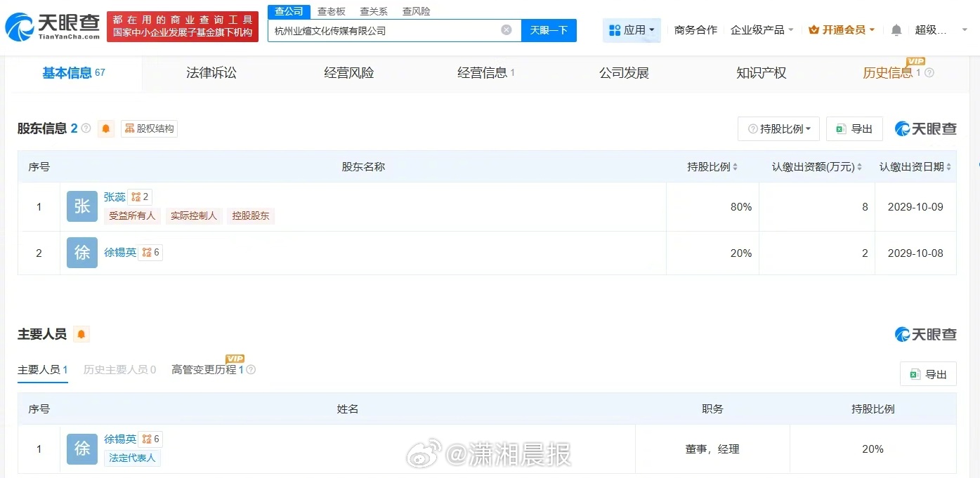Switch to the 法律诉讼 tab
This screenshot has height=478, width=980.
tap(211, 73)
